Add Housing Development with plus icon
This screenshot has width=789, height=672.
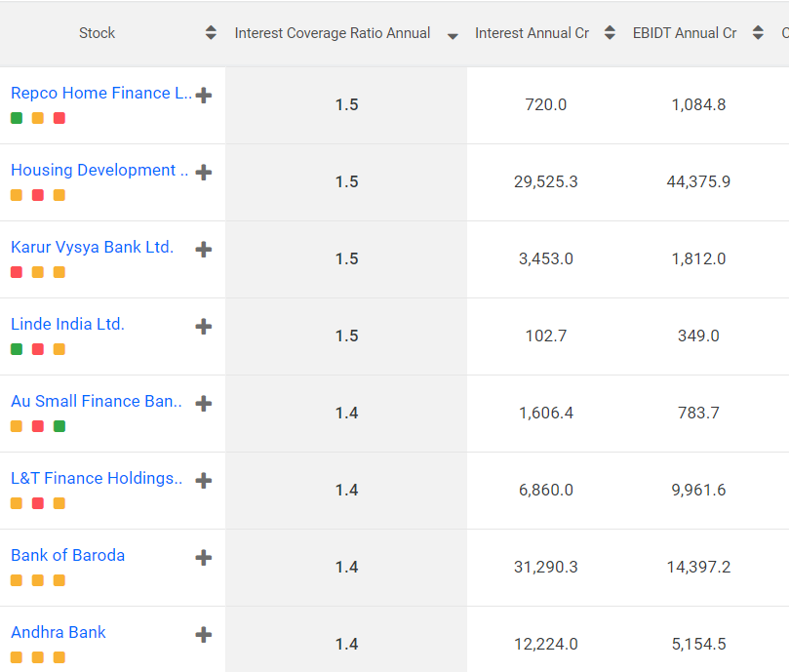point(203,173)
